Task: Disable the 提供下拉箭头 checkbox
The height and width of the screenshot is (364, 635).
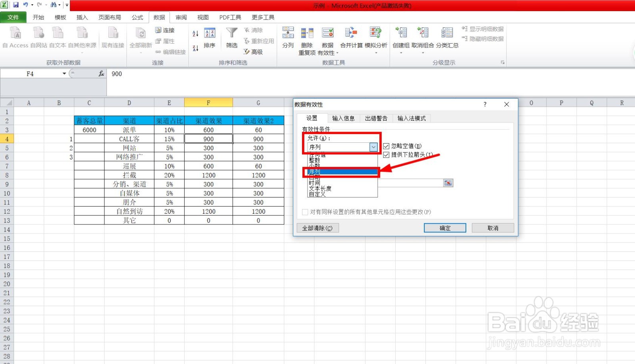Action: (386, 155)
